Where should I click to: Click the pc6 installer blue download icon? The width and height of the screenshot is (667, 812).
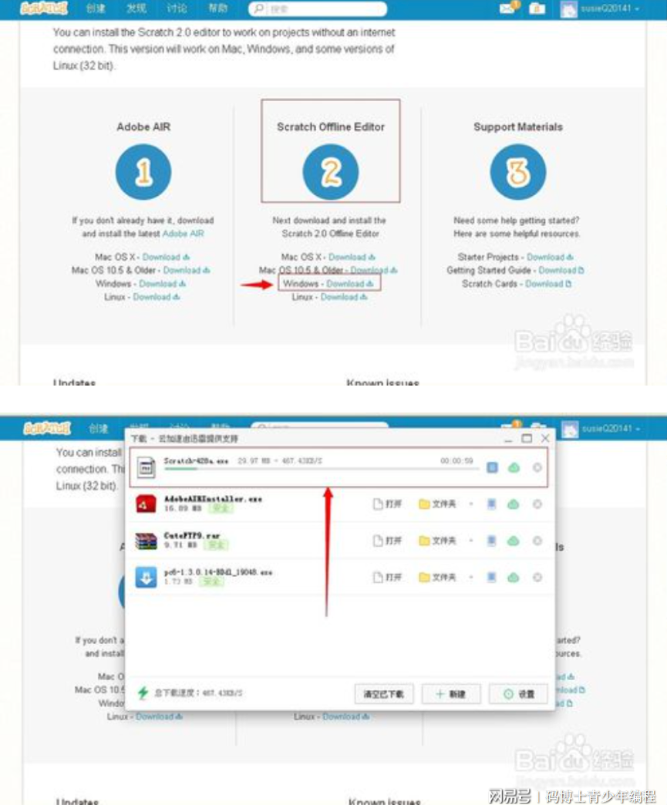tap(146, 578)
